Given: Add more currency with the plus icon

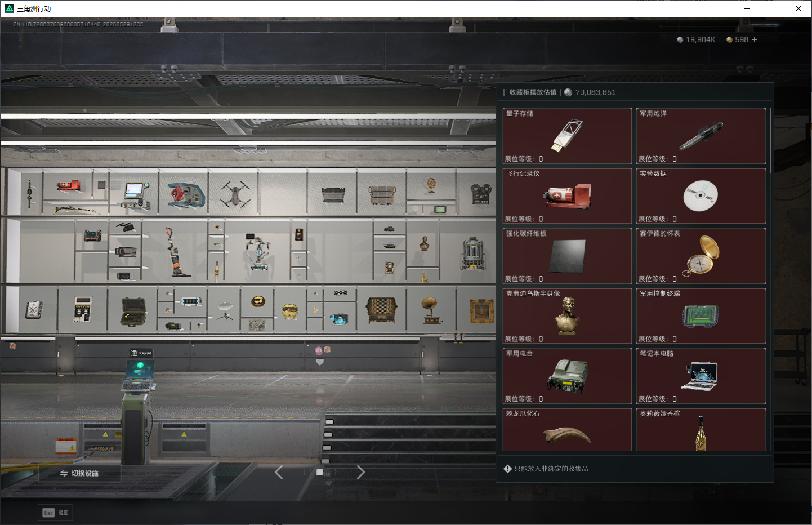Looking at the screenshot, I should [x=754, y=39].
